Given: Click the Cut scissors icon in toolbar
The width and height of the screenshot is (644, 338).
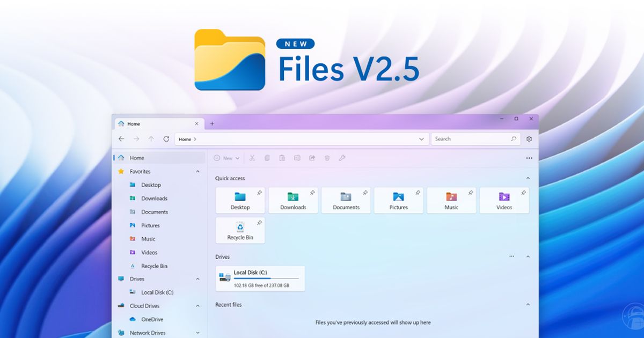Looking at the screenshot, I should click(252, 158).
